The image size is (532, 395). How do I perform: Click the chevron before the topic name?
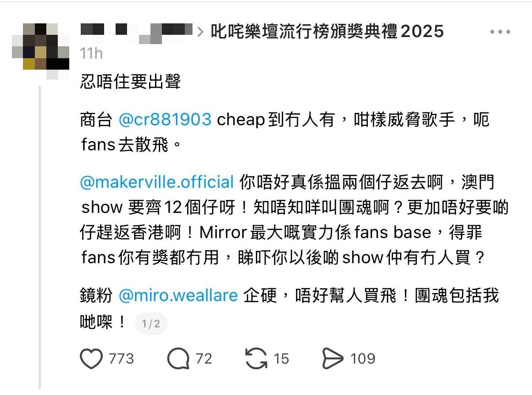click(201, 32)
